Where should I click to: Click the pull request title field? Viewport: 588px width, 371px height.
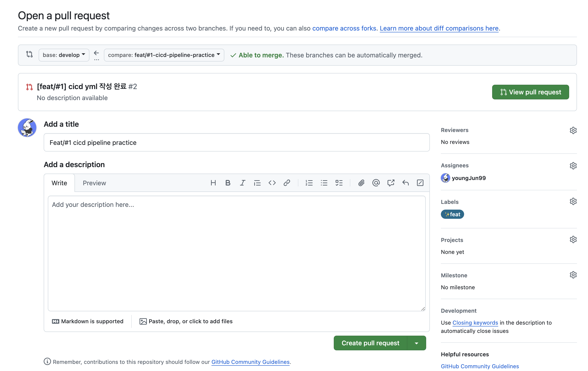point(236,142)
